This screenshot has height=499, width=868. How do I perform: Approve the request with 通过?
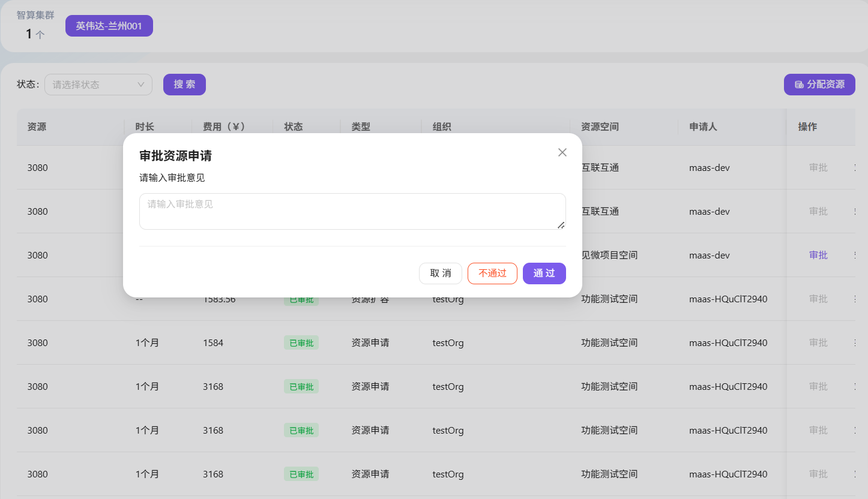544,273
